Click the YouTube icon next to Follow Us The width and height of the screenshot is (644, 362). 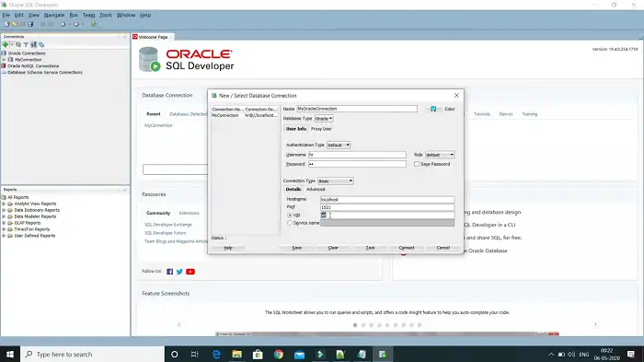point(190,272)
